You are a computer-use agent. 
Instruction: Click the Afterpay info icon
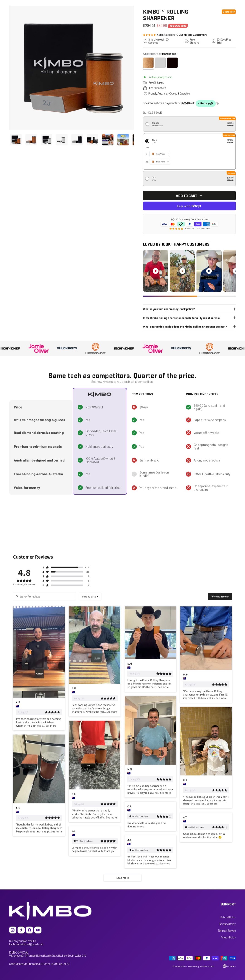coord(217,103)
